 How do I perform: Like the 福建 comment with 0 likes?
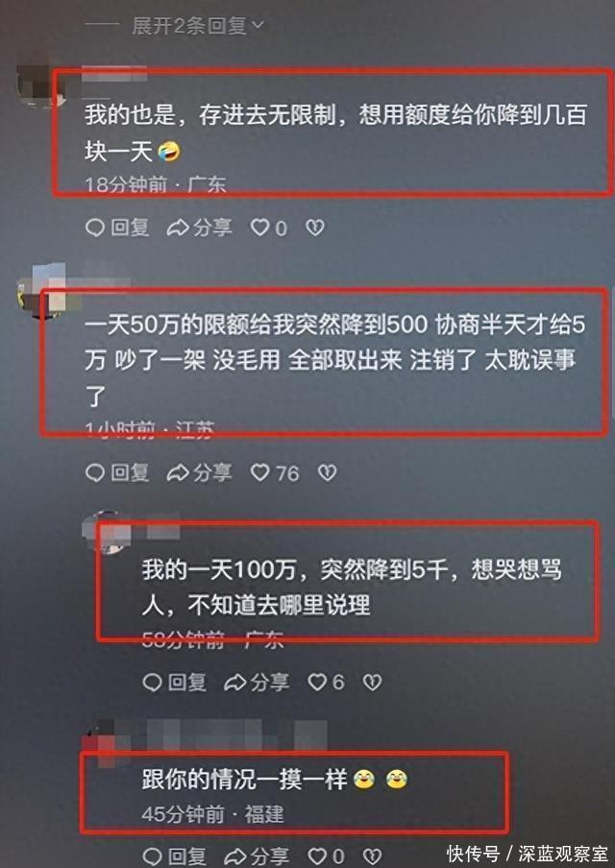(327, 856)
